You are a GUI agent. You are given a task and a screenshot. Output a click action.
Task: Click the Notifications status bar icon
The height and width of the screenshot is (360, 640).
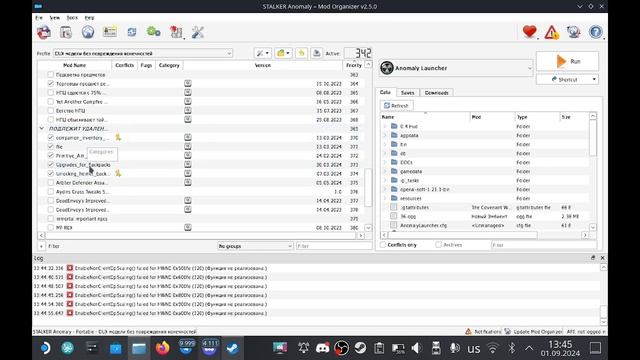(x=468, y=331)
